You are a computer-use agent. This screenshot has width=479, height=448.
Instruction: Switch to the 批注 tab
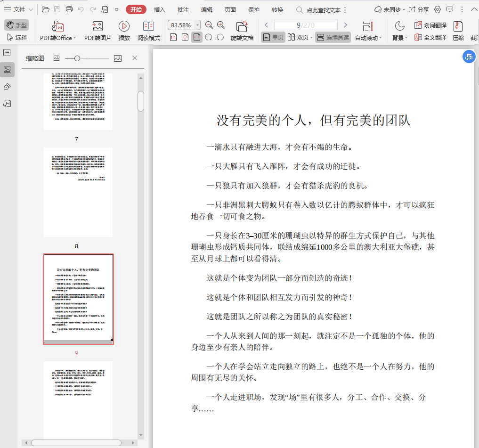[x=183, y=10]
